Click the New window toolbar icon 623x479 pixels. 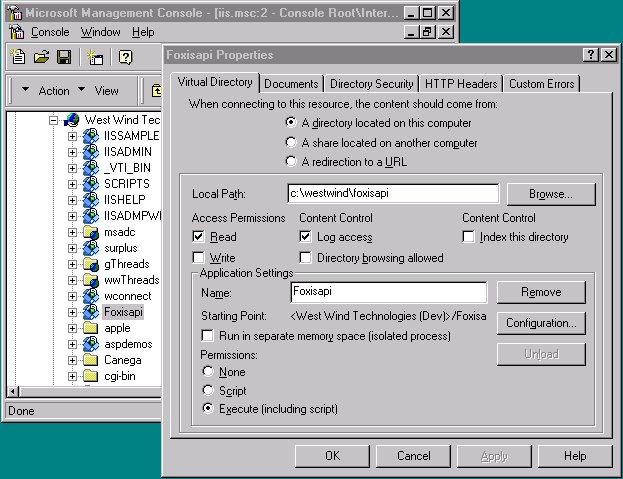(x=95, y=57)
